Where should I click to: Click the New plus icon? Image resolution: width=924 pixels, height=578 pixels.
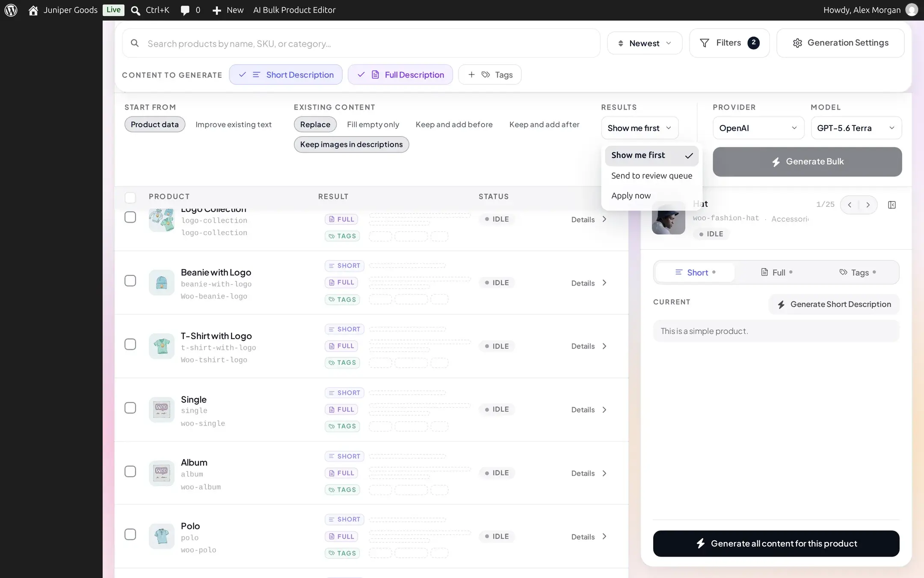point(217,10)
